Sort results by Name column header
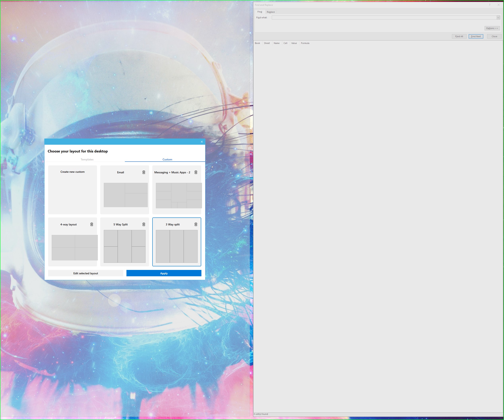 (277, 43)
